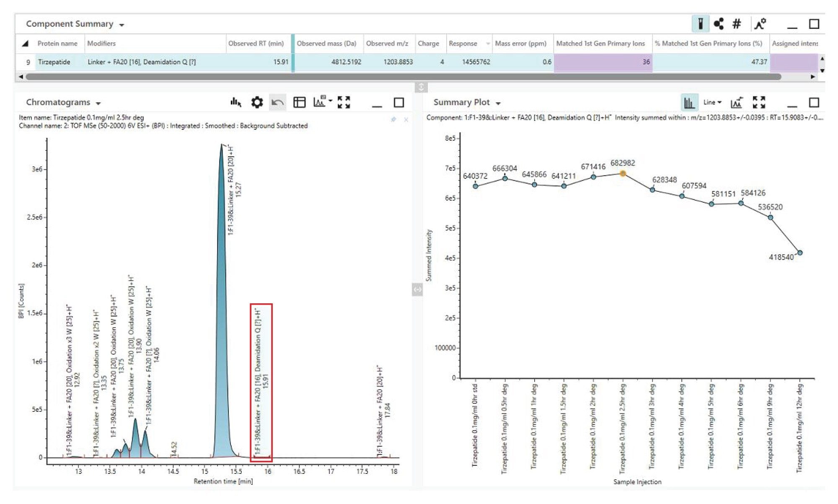The width and height of the screenshot is (838, 504).
Task: Click the Tirzepatide 0.1mg/ml 12hr deg axis label
Action: (799, 429)
